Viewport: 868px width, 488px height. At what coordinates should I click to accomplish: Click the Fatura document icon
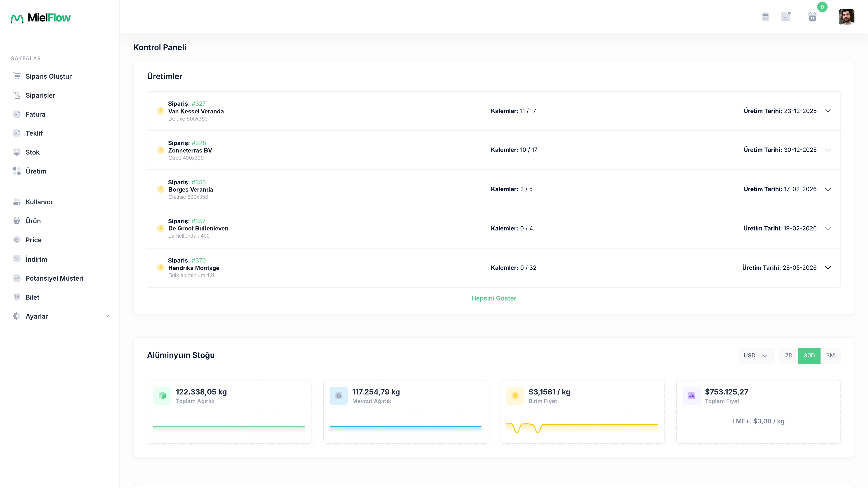(x=17, y=114)
